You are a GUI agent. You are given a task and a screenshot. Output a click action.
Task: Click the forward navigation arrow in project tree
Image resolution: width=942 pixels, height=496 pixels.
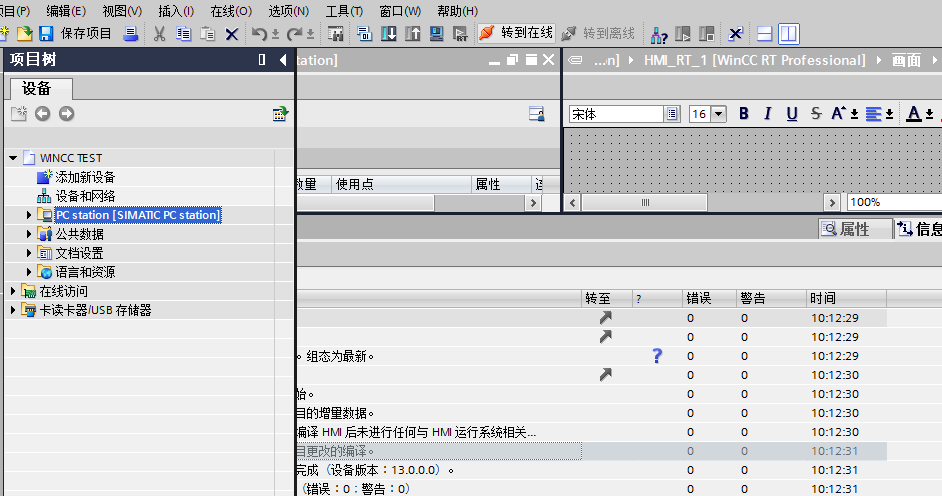coord(67,113)
